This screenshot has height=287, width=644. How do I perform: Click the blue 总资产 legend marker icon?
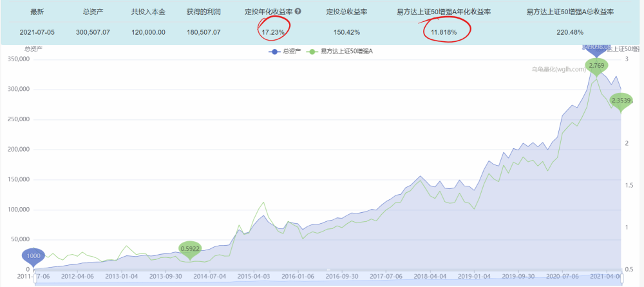[274, 52]
